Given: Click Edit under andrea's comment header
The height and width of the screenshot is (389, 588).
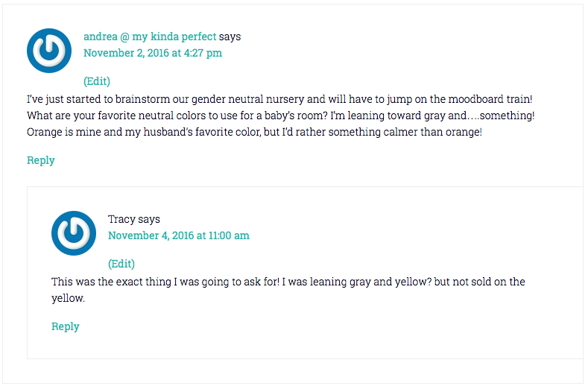Looking at the screenshot, I should [97, 81].
